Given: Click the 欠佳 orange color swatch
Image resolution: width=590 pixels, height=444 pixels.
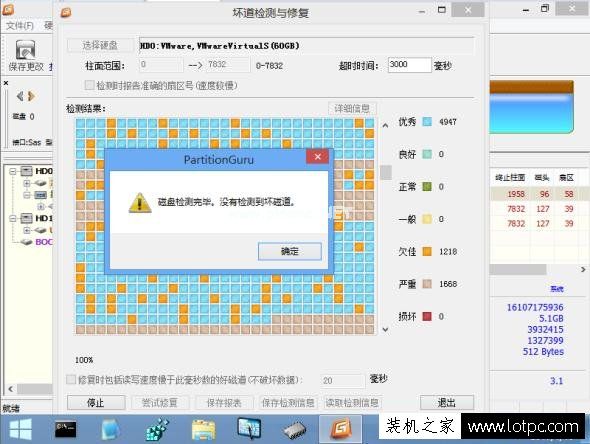Looking at the screenshot, I should click(427, 251).
